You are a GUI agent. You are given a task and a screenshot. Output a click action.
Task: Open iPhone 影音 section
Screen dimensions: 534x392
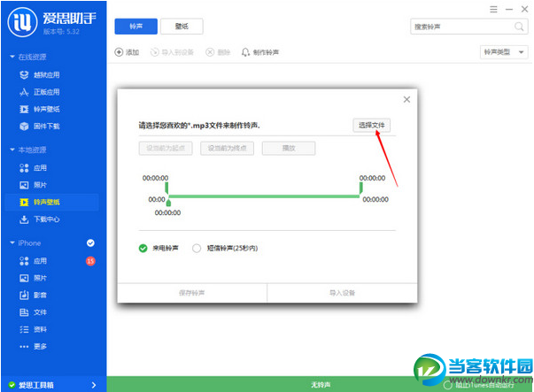pyautogui.click(x=33, y=295)
